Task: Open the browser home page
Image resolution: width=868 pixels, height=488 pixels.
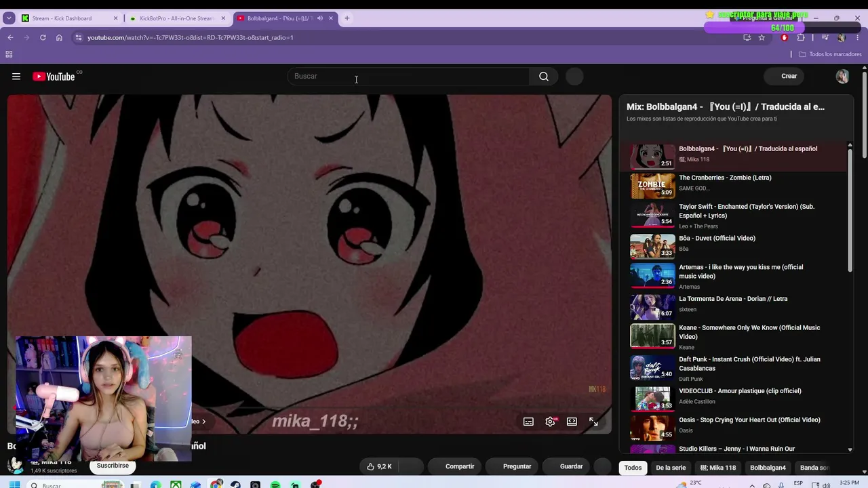Action: [59, 37]
